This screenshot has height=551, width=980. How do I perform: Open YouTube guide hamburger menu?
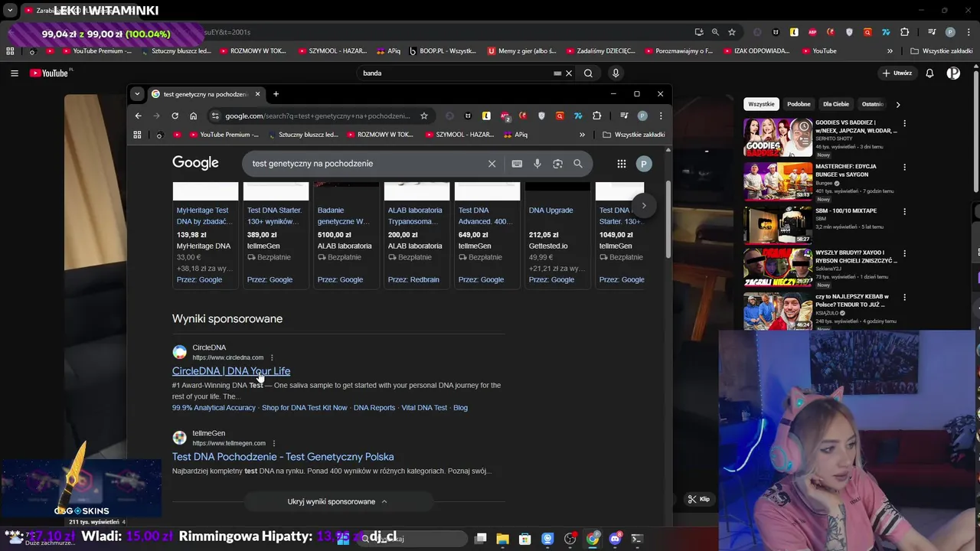pos(15,73)
